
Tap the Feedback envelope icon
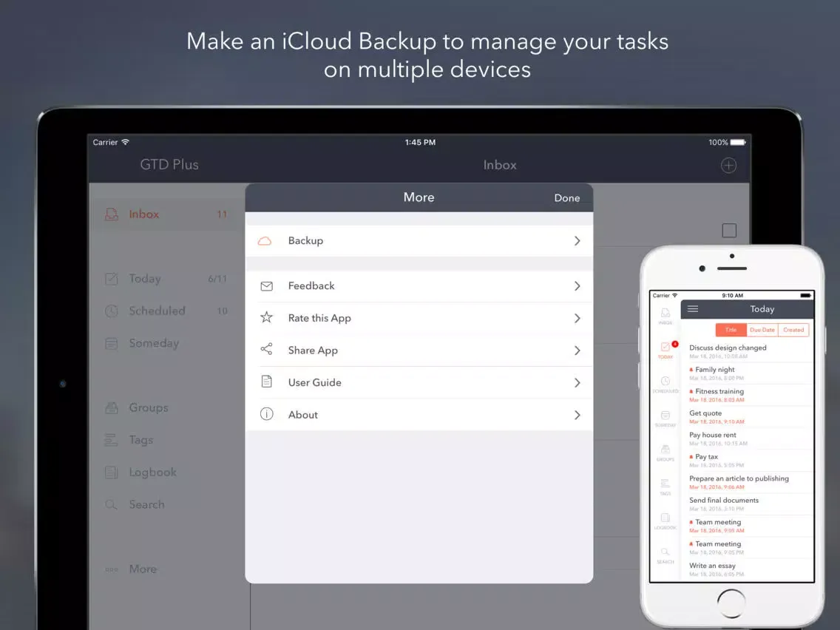pyautogui.click(x=266, y=286)
